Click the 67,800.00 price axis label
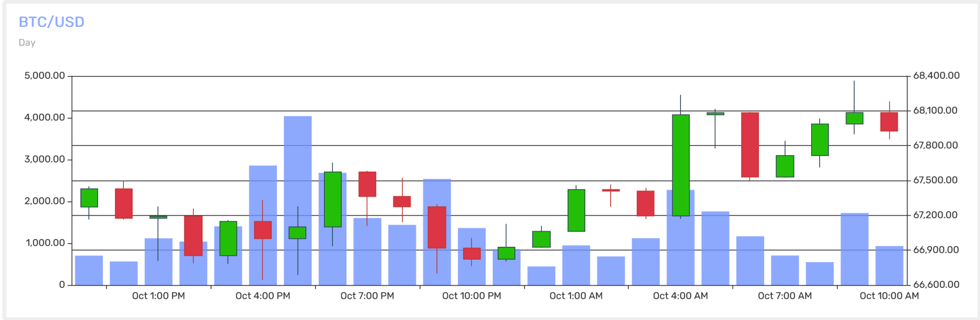The width and height of the screenshot is (980, 320). [x=935, y=145]
